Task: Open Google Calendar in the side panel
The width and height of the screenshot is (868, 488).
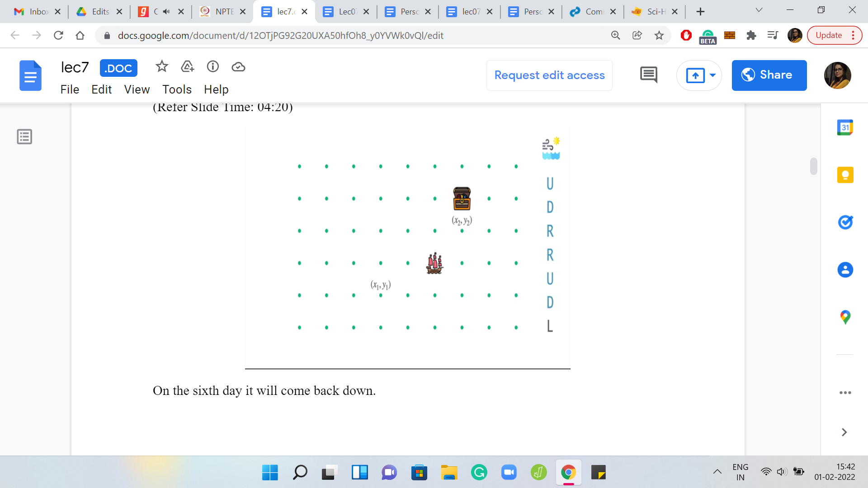Action: tap(844, 128)
